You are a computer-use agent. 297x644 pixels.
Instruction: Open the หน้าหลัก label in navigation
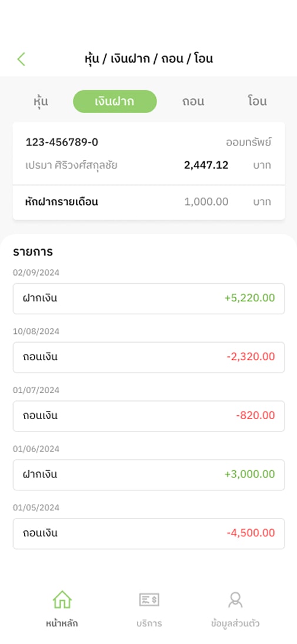(x=62, y=623)
